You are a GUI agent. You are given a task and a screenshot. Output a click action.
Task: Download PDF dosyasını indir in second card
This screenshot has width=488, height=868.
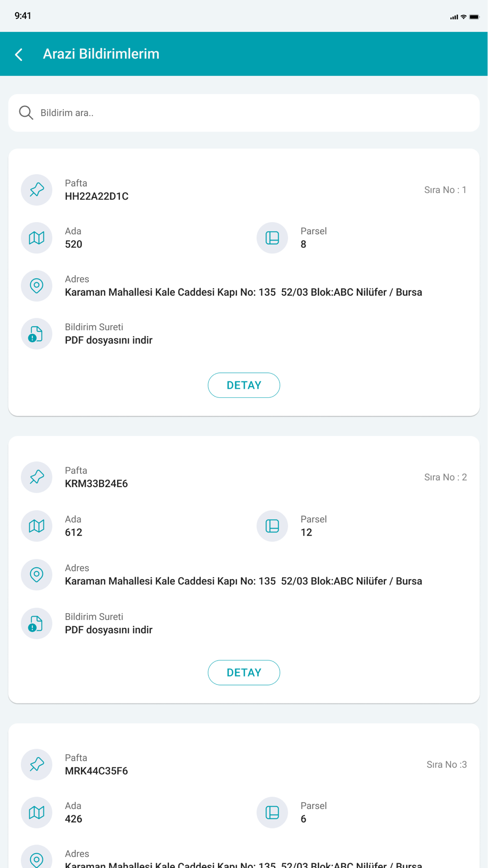[x=109, y=630]
